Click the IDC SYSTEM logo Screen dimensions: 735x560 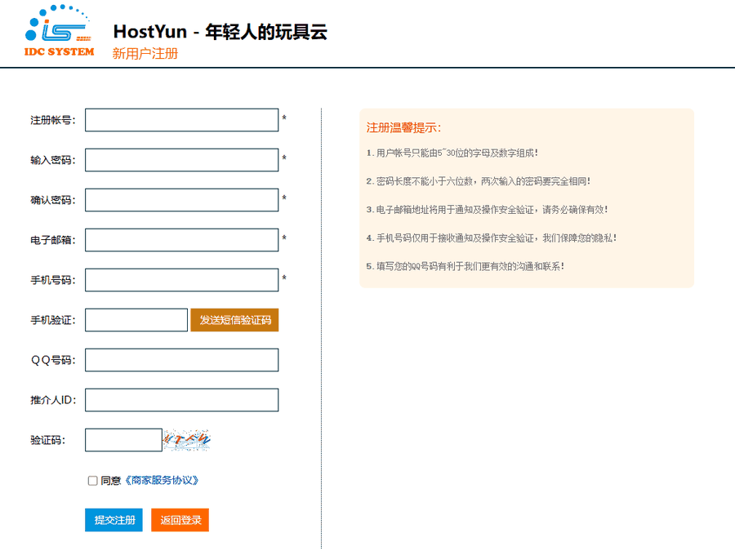(x=59, y=31)
